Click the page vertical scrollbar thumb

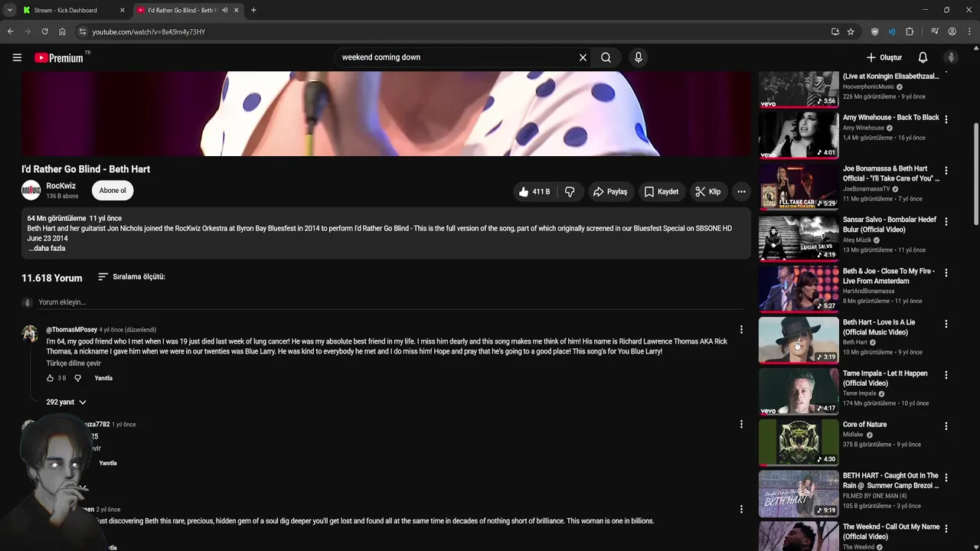pyautogui.click(x=975, y=174)
